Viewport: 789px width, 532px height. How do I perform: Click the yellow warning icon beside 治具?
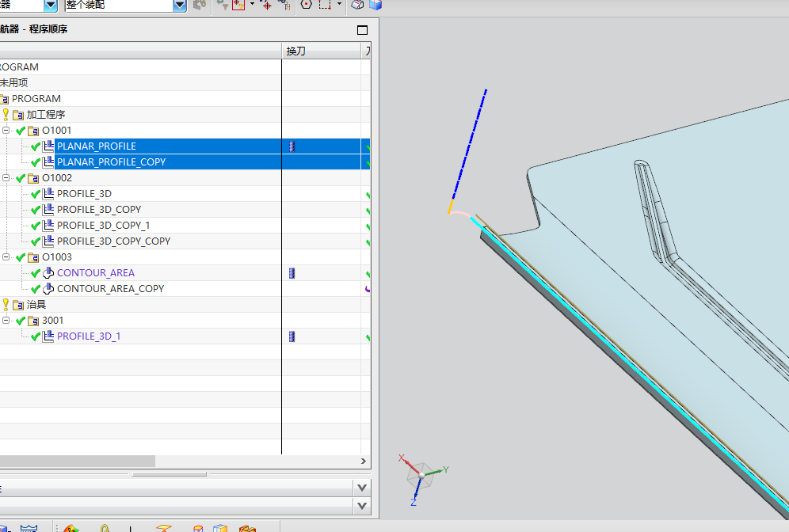6,305
